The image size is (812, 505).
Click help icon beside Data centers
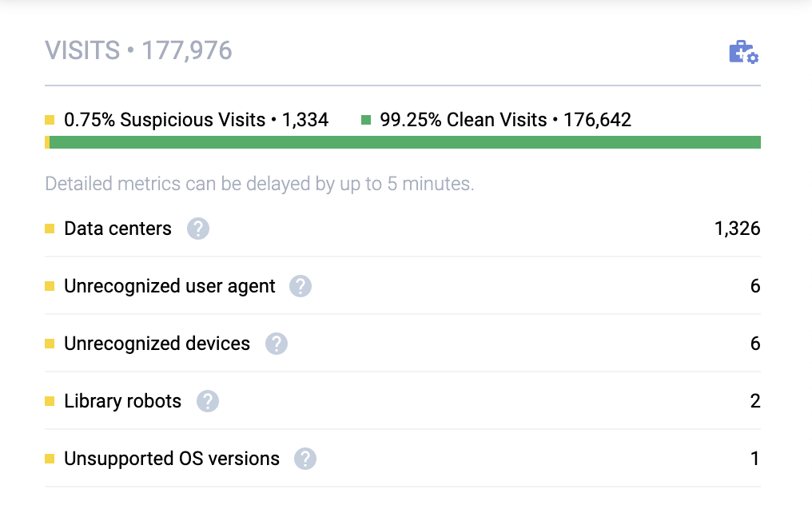coord(198,229)
